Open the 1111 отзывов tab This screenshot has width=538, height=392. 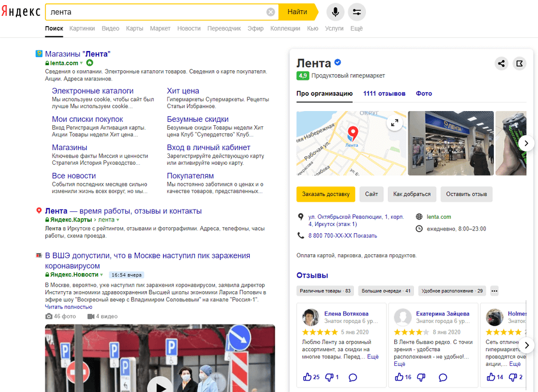click(384, 93)
